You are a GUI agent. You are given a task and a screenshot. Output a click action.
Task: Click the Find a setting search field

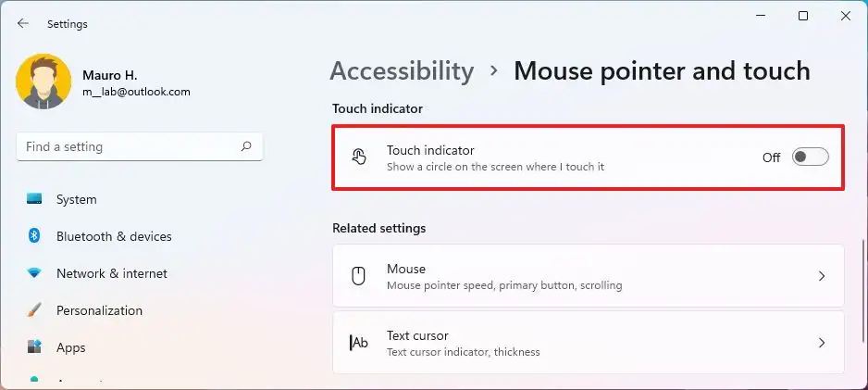point(130,146)
